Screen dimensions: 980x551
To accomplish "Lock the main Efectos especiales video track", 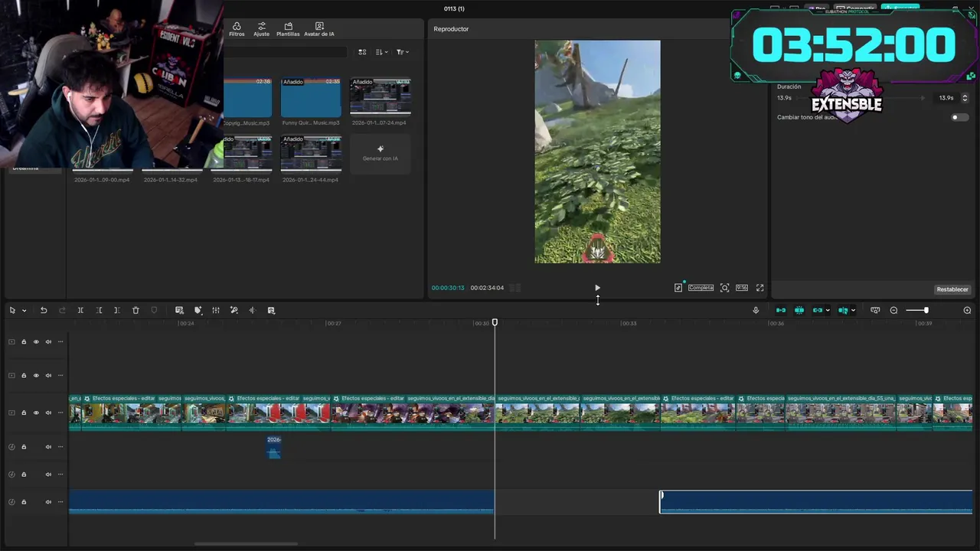I will (x=24, y=412).
